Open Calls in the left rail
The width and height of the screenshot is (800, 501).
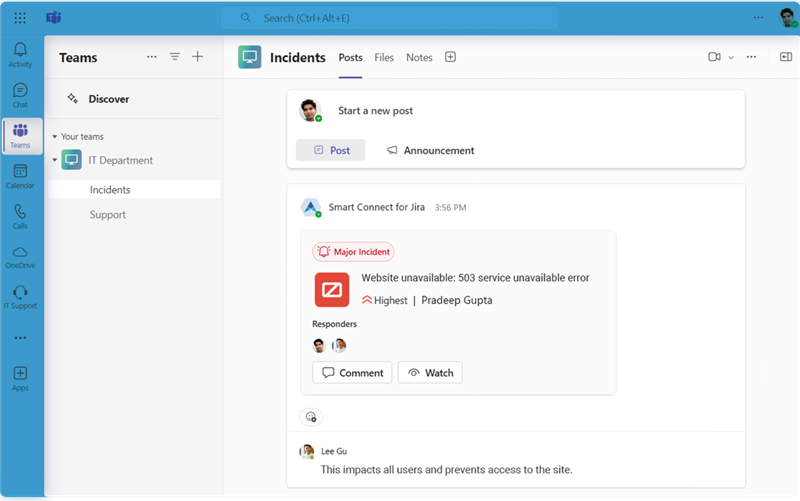point(20,217)
